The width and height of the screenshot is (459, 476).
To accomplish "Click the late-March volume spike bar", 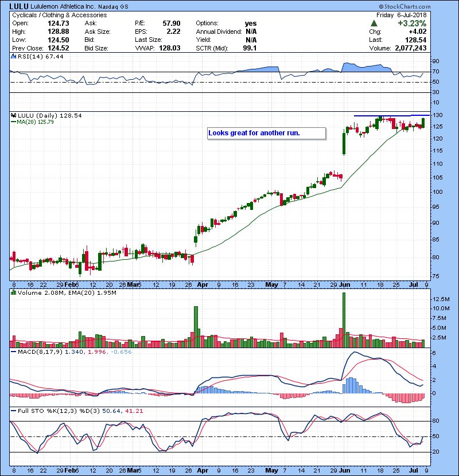I will tap(196, 327).
